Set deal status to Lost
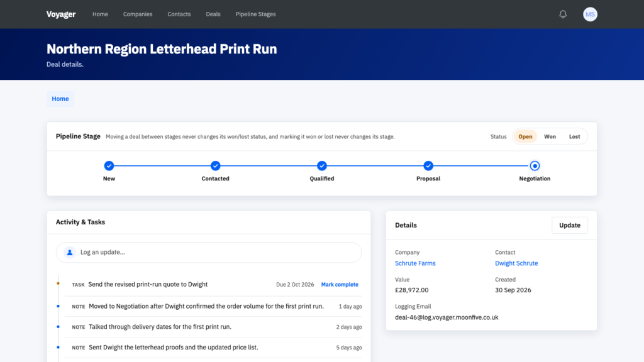 pos(574,136)
